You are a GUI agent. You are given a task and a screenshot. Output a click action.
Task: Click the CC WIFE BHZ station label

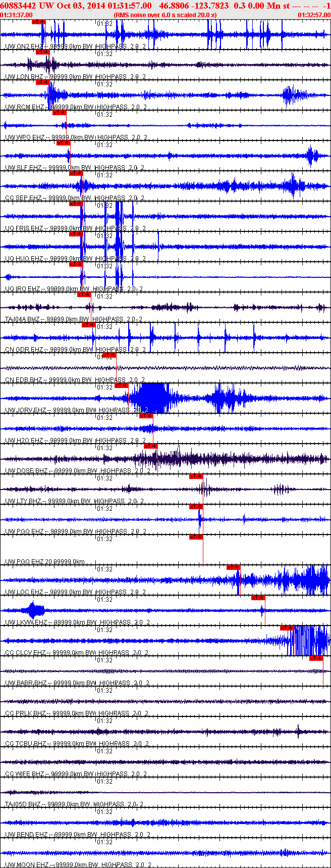click(75, 774)
